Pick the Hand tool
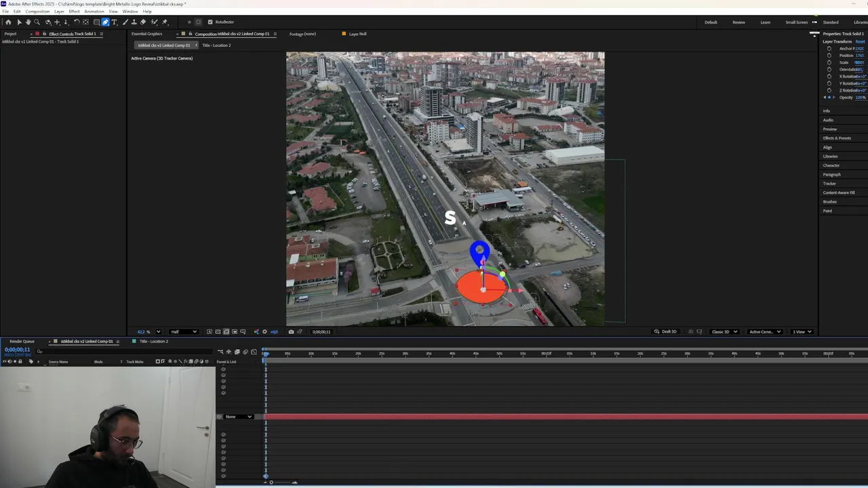The height and width of the screenshot is (488, 868). click(28, 22)
